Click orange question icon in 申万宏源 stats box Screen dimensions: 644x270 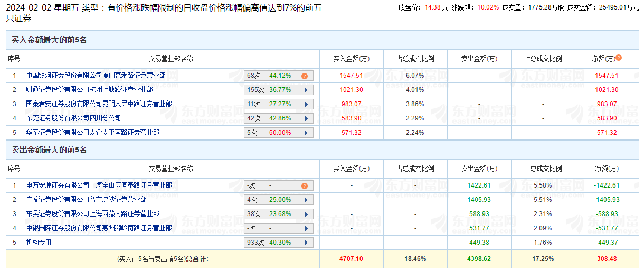pos(305,185)
